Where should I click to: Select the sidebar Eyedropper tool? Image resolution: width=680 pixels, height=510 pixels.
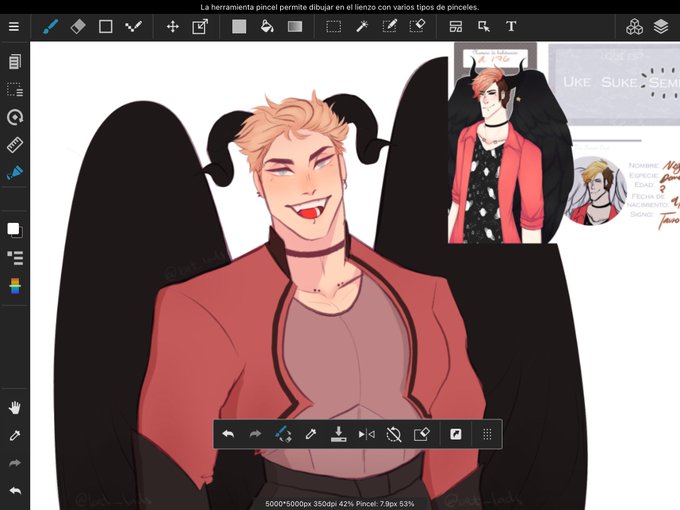[x=15, y=435]
